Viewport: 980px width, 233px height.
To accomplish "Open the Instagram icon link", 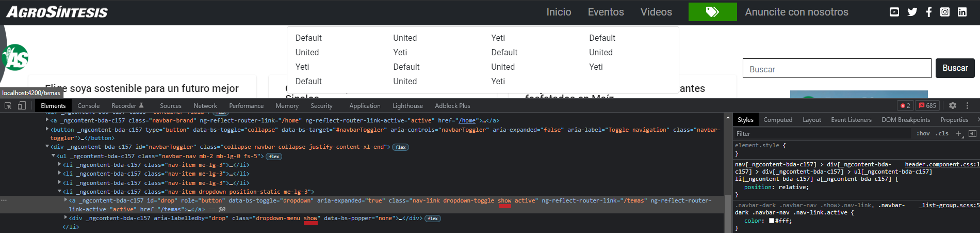I will click(945, 12).
